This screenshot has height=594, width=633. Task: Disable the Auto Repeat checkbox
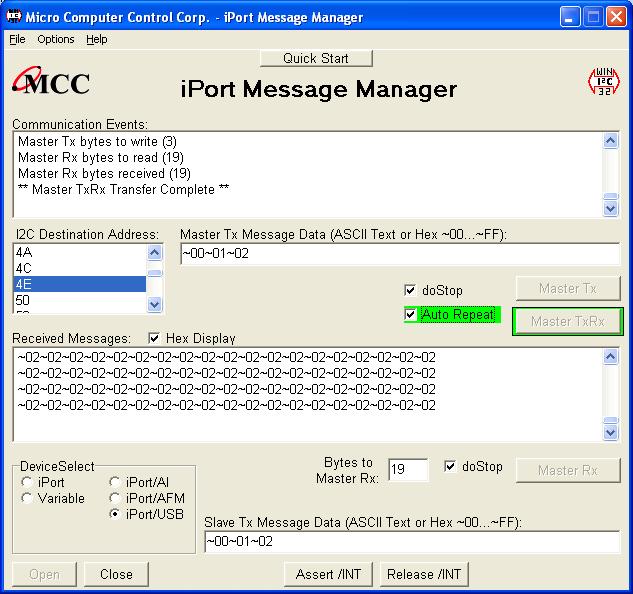click(x=410, y=314)
